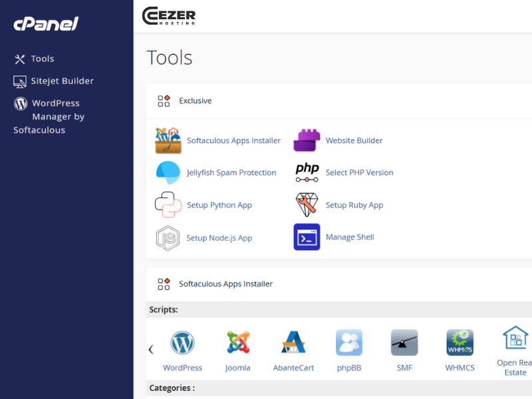Select the phpBB script icon
The image size is (532, 399).
pos(348,343)
